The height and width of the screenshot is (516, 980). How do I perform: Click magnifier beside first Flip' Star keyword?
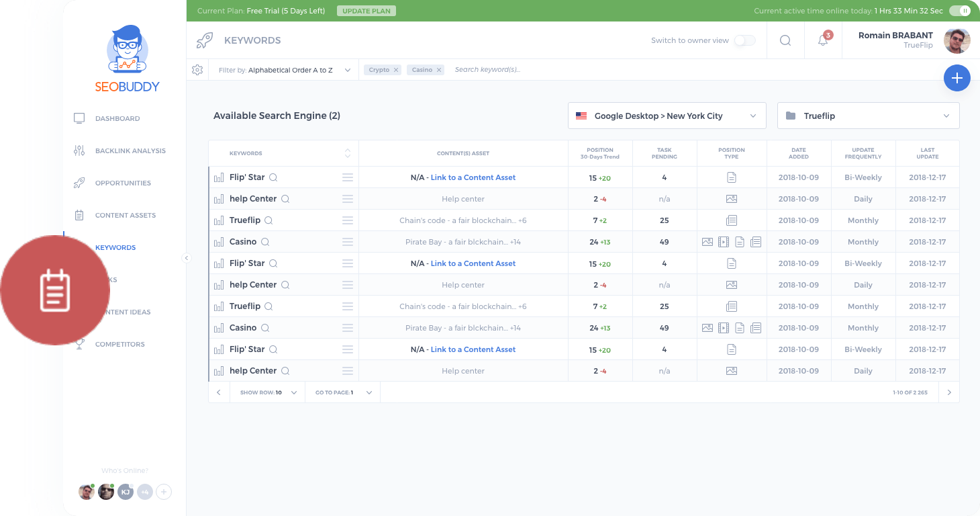pos(273,177)
